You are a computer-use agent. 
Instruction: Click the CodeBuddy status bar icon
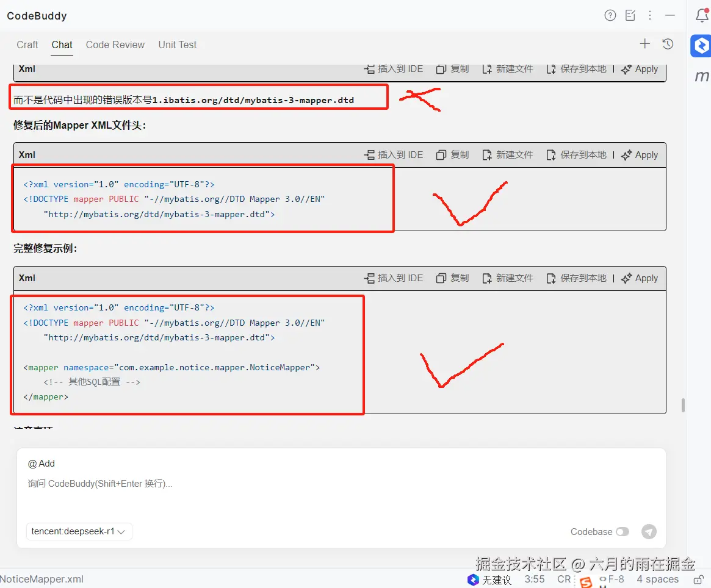click(473, 579)
